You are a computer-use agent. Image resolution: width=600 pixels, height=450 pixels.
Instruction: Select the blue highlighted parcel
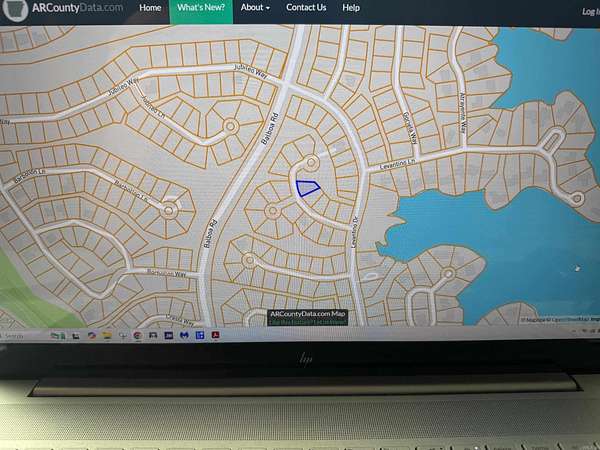pyautogui.click(x=308, y=187)
